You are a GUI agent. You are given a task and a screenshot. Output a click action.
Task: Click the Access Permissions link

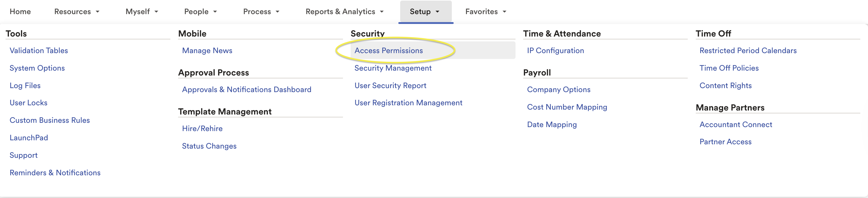pos(388,51)
